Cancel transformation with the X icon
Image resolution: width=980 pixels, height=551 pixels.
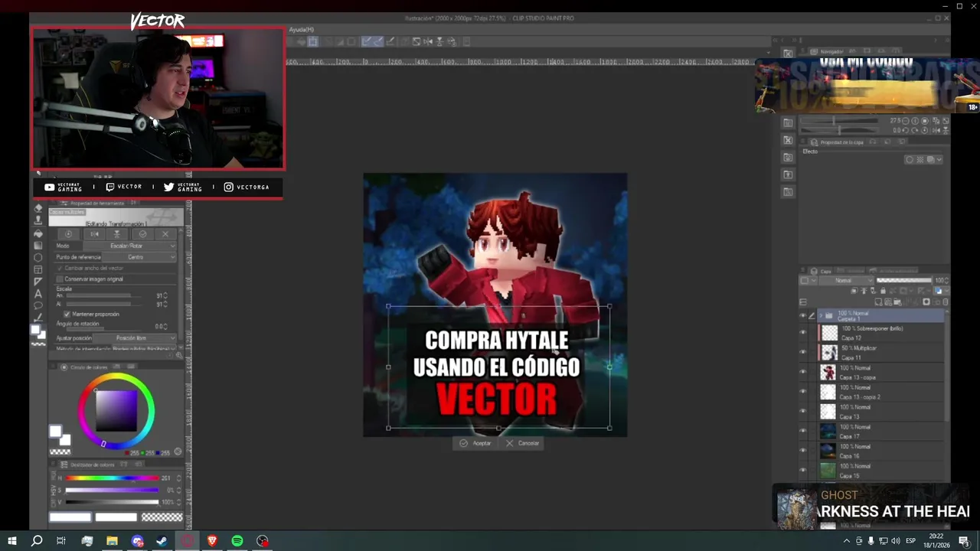[x=165, y=234]
